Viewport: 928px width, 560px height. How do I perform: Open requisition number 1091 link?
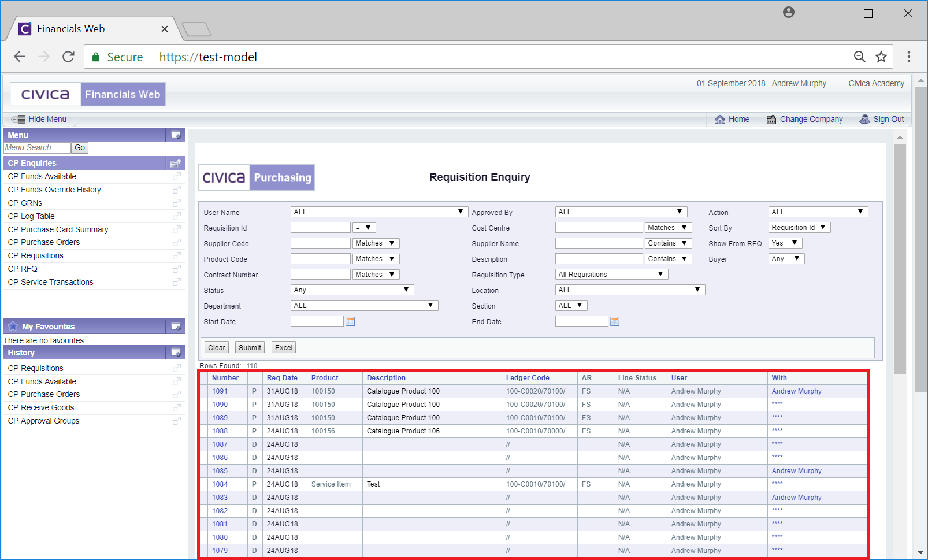point(220,391)
